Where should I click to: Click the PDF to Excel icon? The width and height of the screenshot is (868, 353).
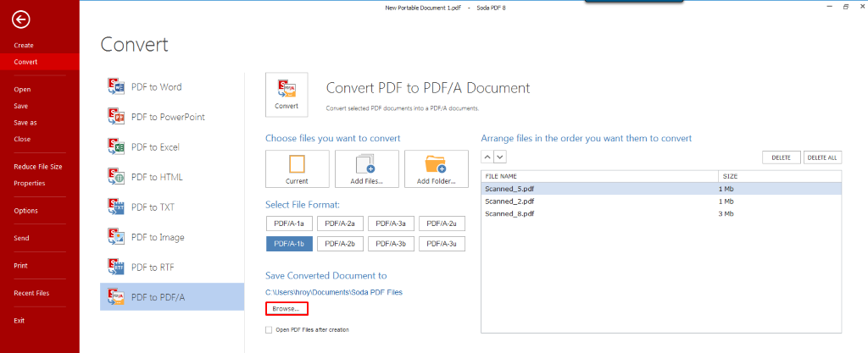pos(116,147)
